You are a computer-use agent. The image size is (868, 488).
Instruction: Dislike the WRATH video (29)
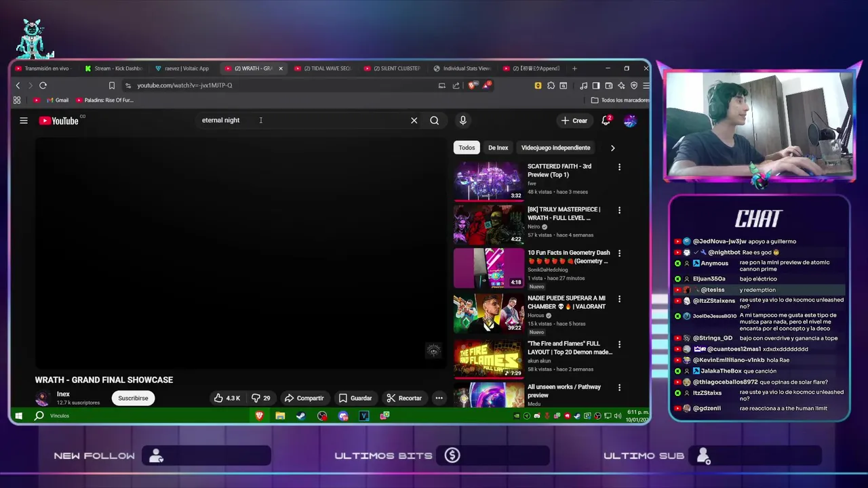(x=260, y=398)
